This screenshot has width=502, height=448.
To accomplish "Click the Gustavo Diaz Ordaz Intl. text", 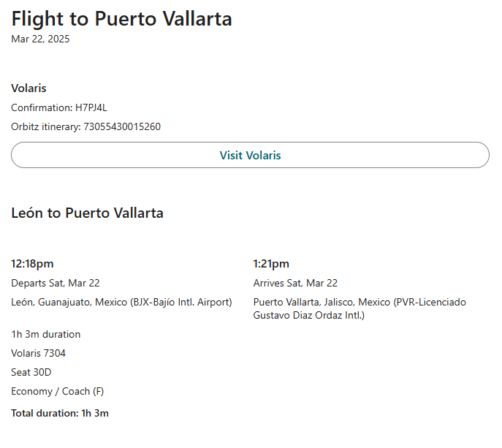I will [307, 315].
